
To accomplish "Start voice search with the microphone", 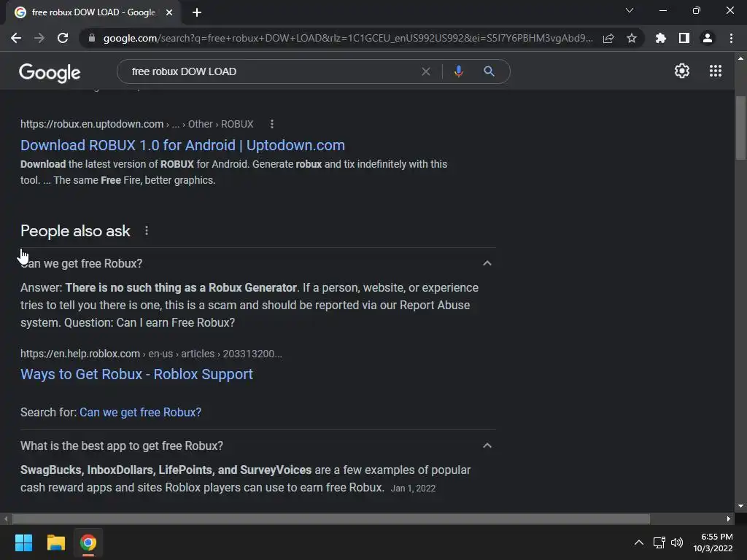I will pyautogui.click(x=458, y=71).
